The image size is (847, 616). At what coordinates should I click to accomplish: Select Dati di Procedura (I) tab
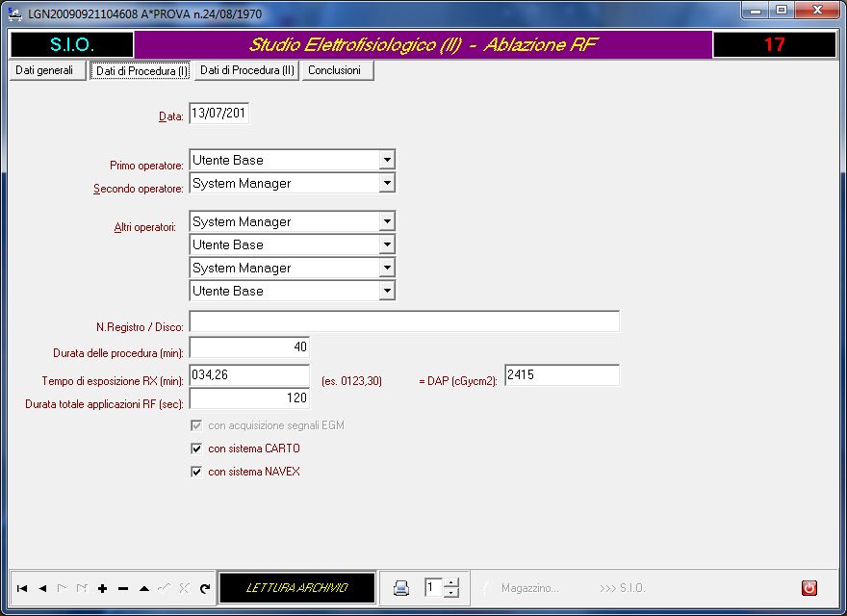pyautogui.click(x=141, y=70)
